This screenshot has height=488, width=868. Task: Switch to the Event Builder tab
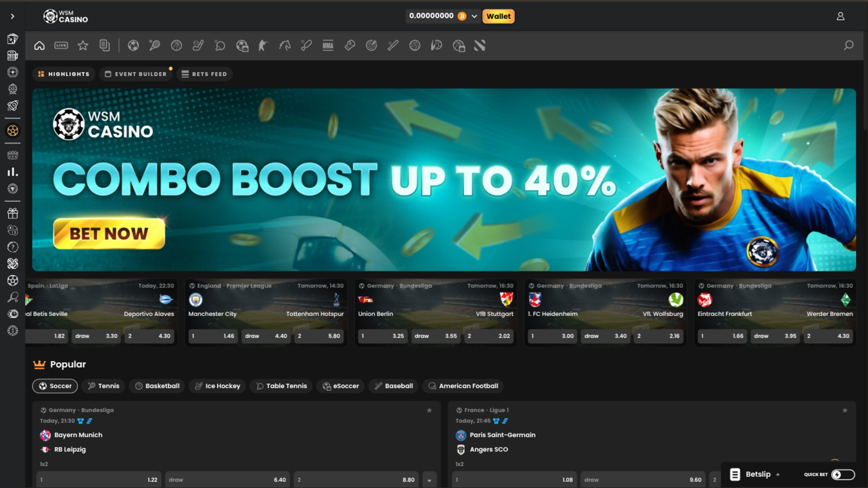click(x=136, y=74)
